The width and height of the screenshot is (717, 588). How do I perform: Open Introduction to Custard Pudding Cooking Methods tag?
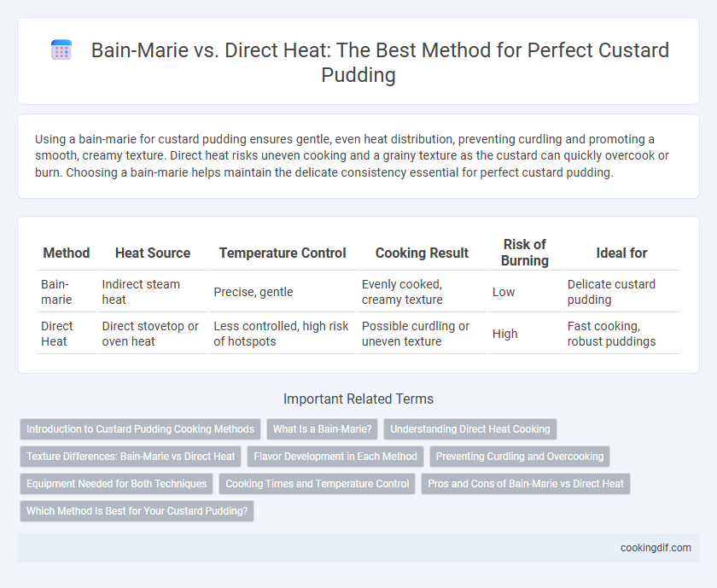pyautogui.click(x=140, y=429)
